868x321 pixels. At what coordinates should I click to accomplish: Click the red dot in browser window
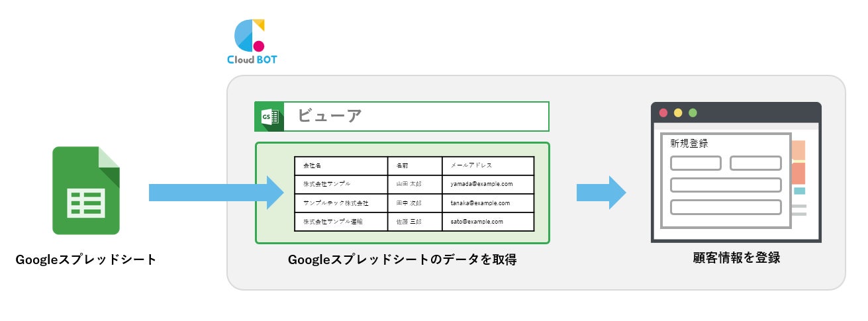(663, 113)
